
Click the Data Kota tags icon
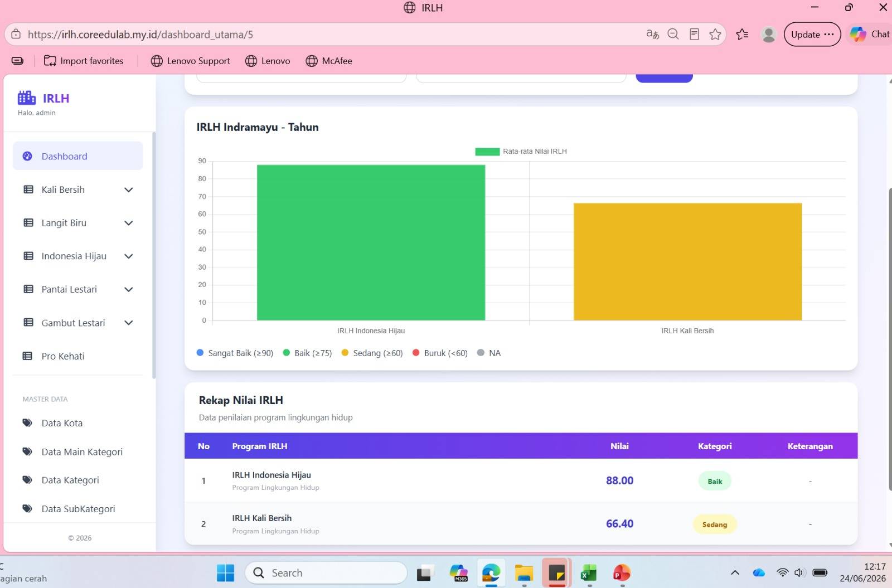[27, 422]
